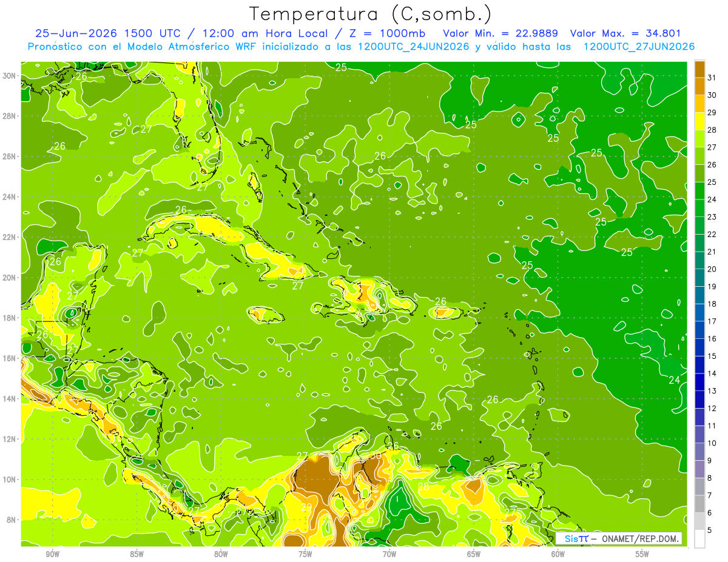The height and width of the screenshot is (562, 728).
Task: Click the 55W longitude axis label
Action: (x=642, y=555)
